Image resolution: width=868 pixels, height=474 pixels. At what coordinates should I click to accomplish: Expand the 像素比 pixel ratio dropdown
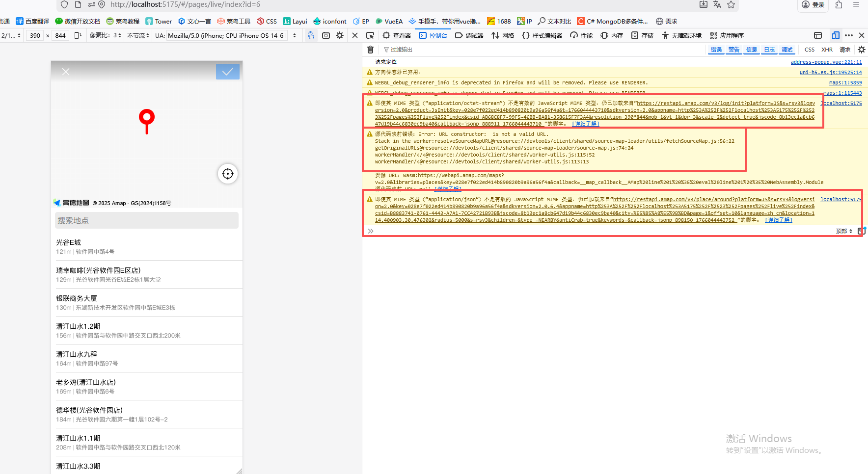click(106, 35)
